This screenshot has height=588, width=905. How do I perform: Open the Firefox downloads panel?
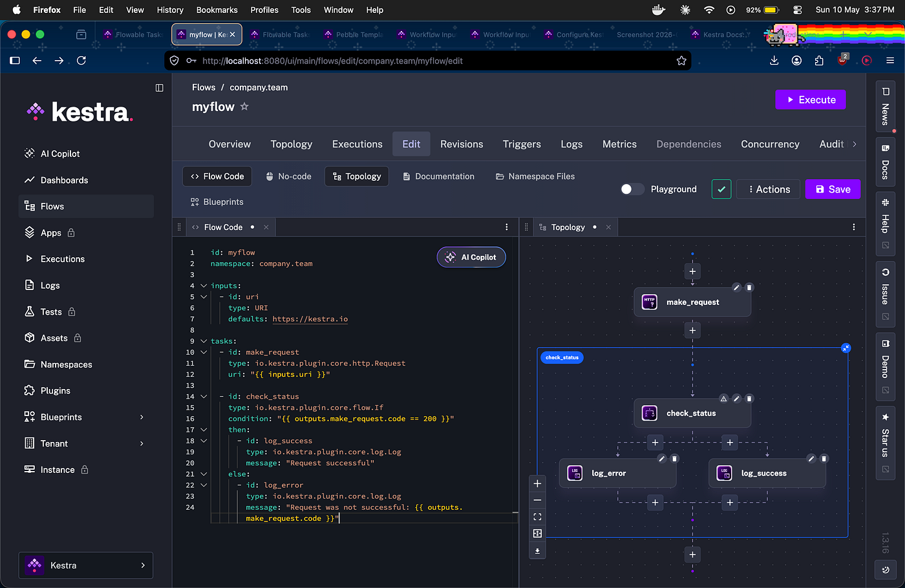(774, 61)
